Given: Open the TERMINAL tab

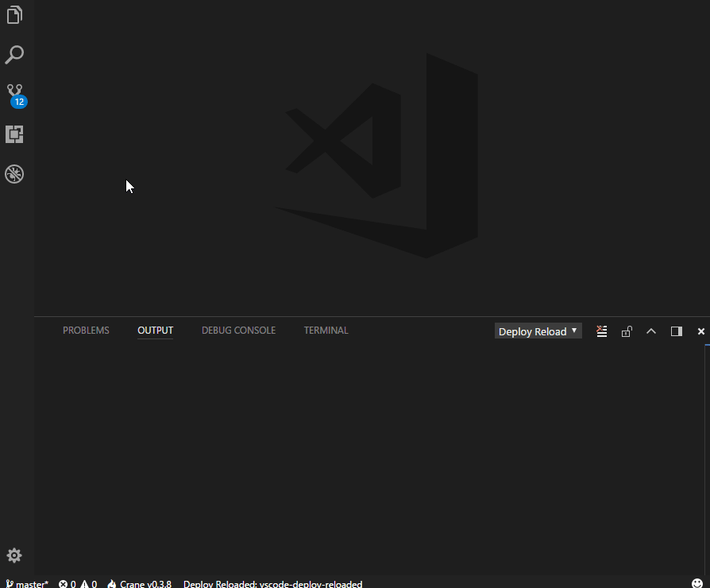Looking at the screenshot, I should click(x=326, y=331).
